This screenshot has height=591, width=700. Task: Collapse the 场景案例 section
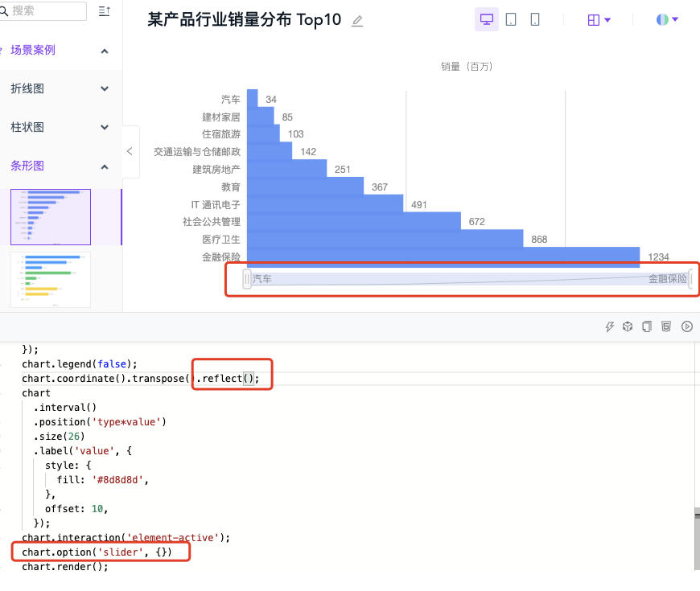[104, 50]
